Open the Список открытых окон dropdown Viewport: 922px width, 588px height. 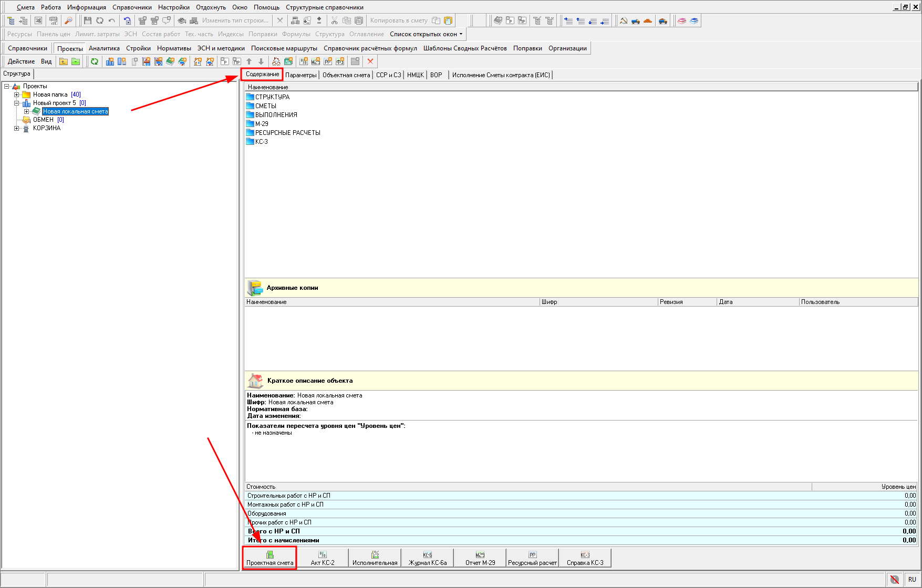pos(426,34)
